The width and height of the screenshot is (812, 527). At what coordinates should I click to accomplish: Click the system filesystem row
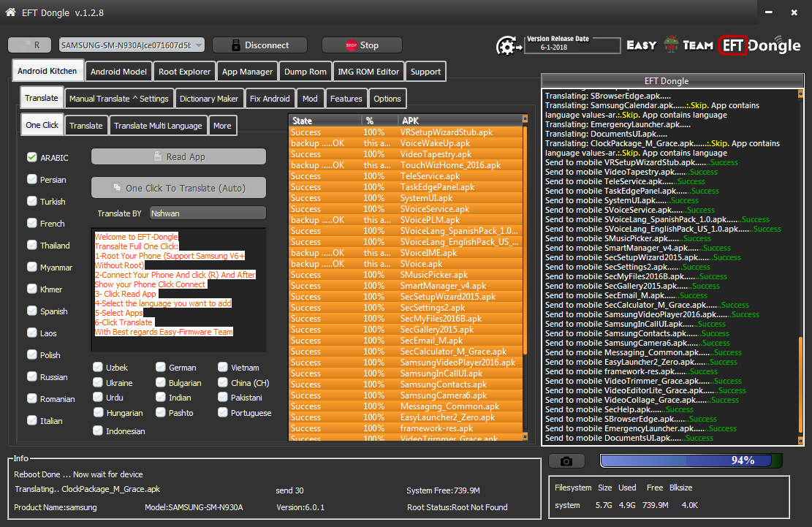[x=626, y=505]
